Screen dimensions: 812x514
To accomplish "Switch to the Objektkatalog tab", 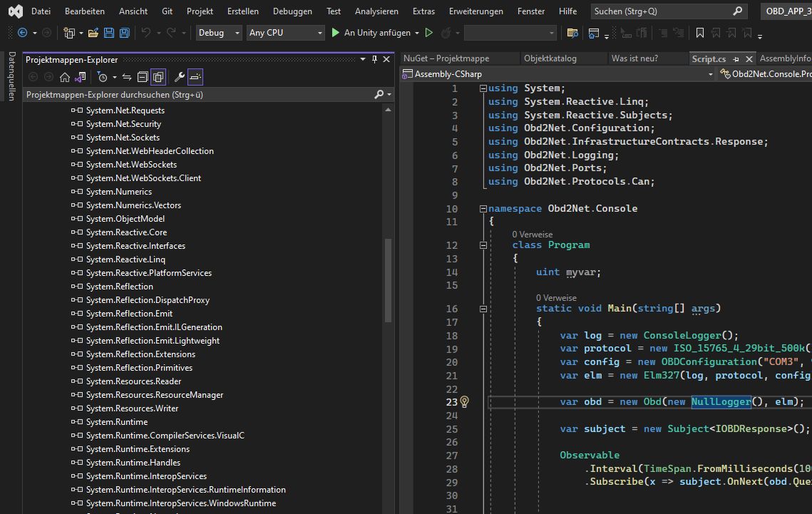I will [550, 58].
